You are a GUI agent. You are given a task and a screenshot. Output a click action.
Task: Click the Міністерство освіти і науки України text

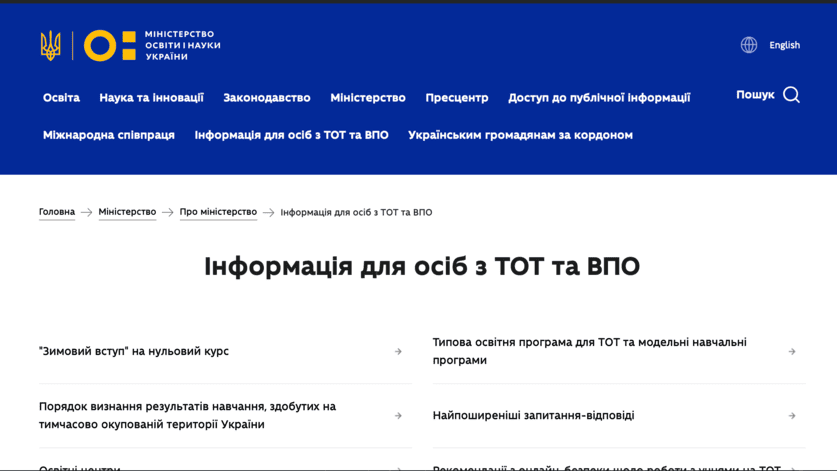[x=183, y=45]
